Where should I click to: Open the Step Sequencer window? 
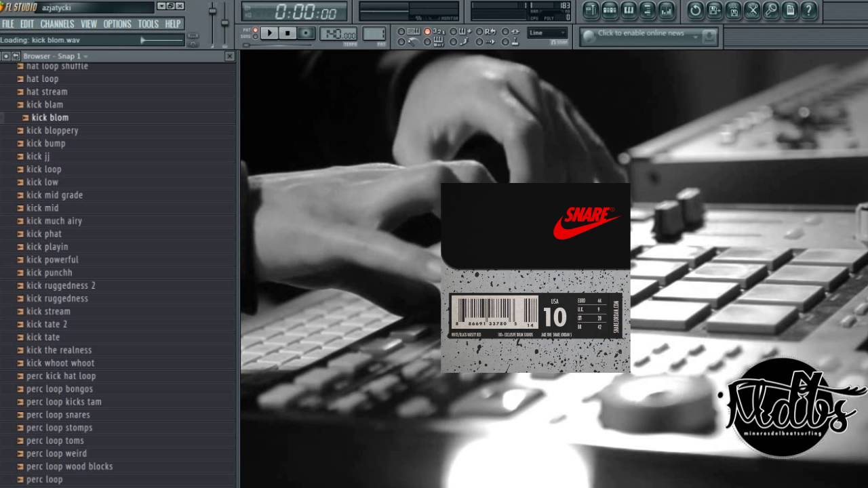610,10
